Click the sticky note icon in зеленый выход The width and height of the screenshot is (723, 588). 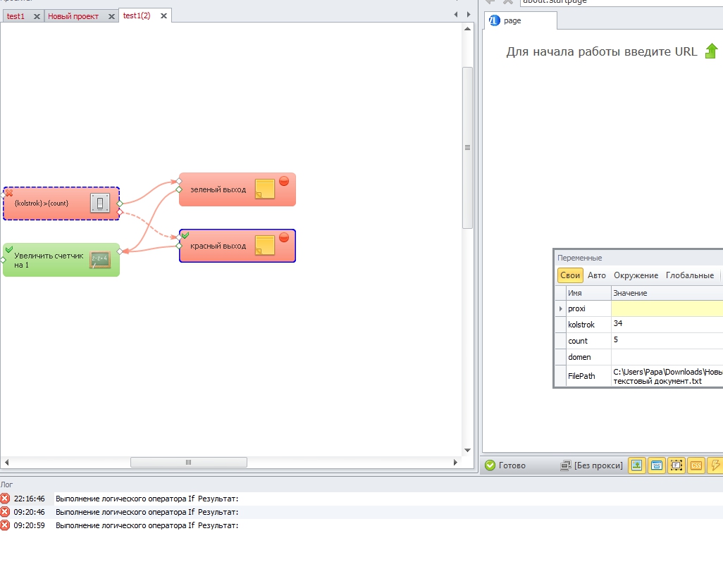[265, 189]
